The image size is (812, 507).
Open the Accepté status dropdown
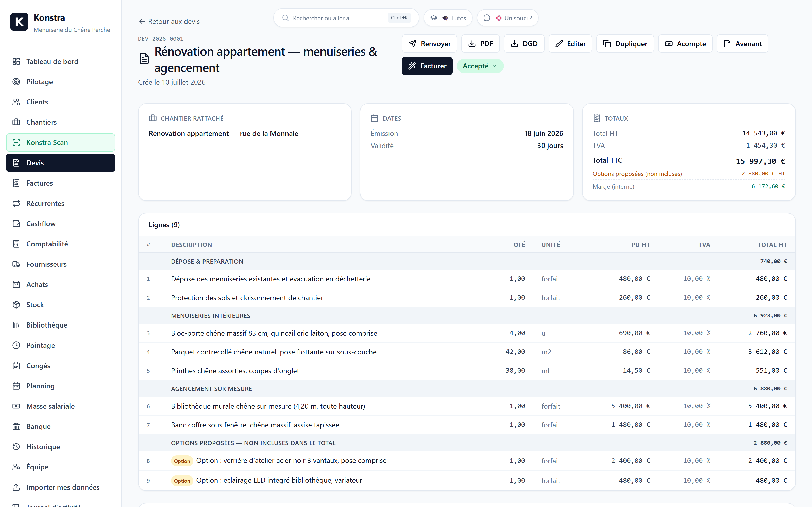(x=480, y=66)
